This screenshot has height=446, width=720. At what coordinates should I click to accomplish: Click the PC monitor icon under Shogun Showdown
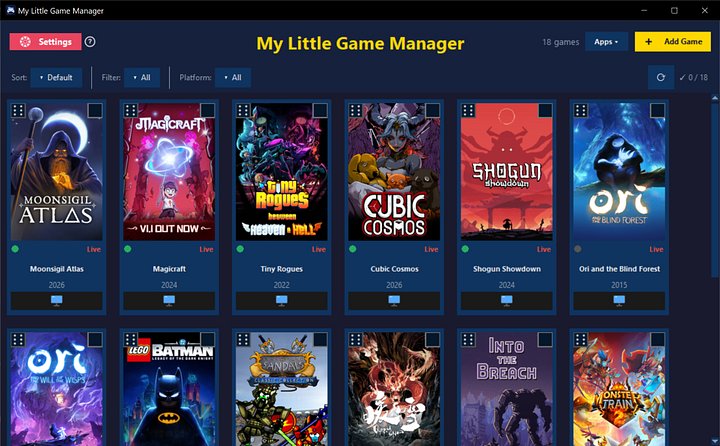coord(506,300)
